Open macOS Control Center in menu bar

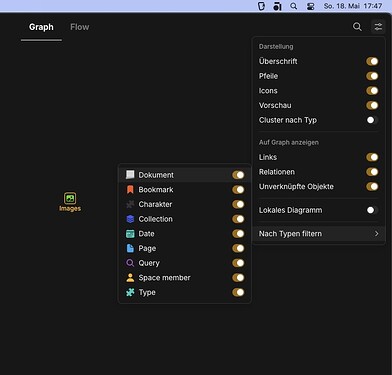pos(310,6)
